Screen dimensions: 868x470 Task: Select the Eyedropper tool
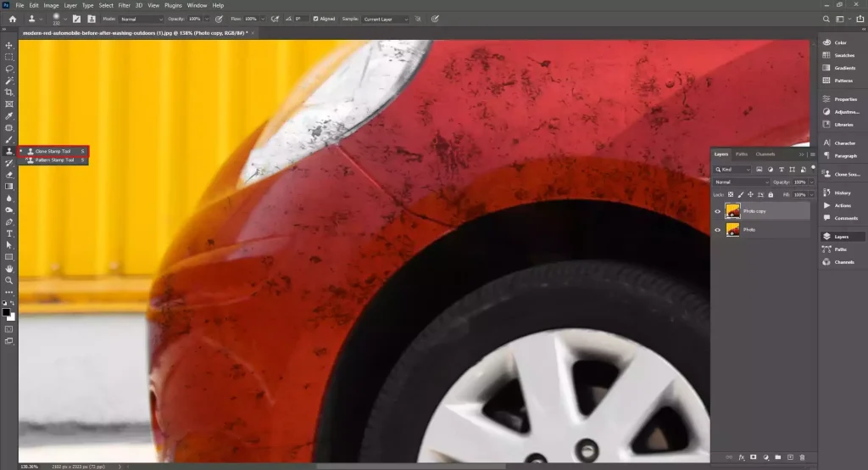pyautogui.click(x=9, y=115)
